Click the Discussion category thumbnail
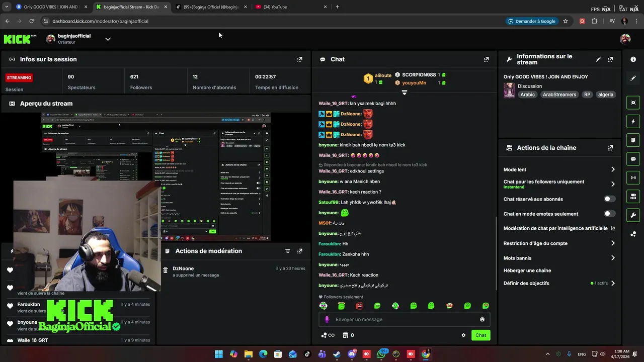644x362 pixels. 509,90
